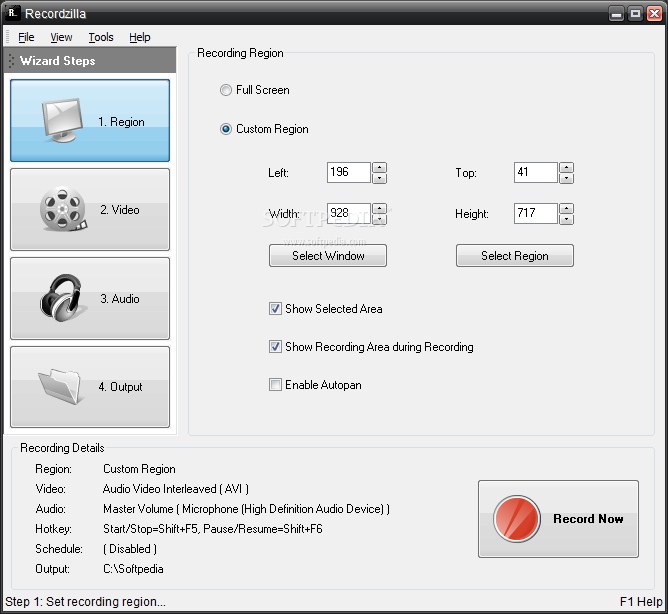The height and width of the screenshot is (614, 668).
Task: Close the Recordzilla window
Action: (654, 14)
